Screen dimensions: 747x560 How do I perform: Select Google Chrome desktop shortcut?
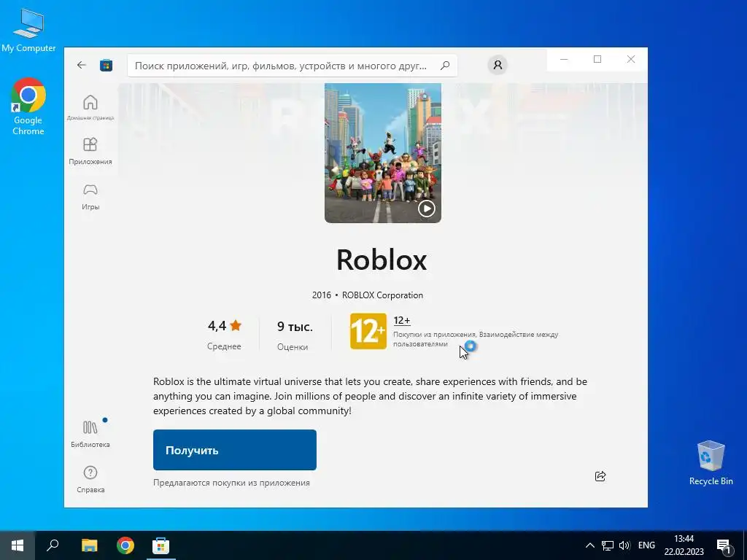(28, 106)
